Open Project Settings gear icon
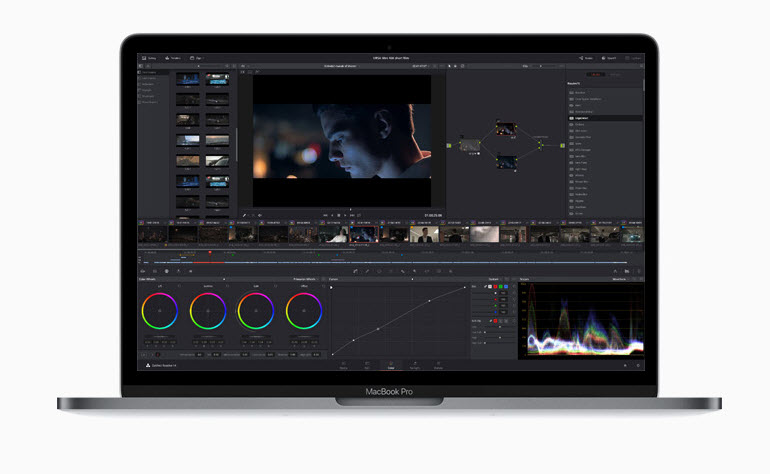Screen dimensions: 770x474 point(638,365)
